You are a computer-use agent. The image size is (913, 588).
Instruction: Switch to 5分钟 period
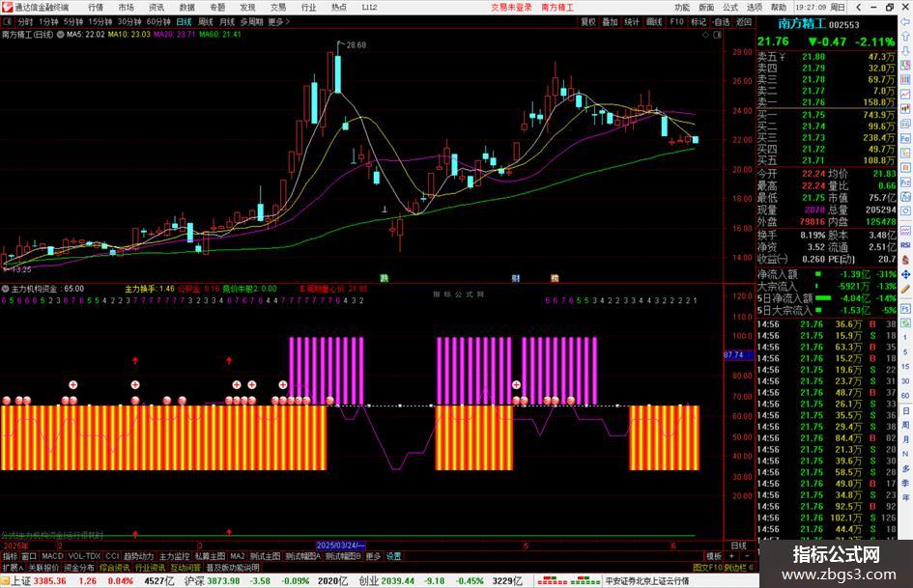73,22
